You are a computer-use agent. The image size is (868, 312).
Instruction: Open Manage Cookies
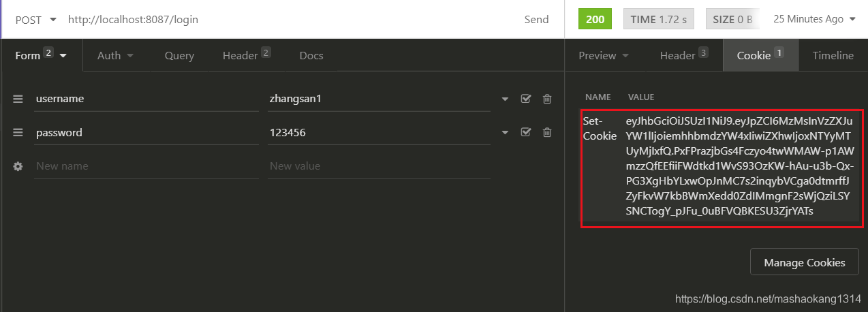tap(805, 262)
